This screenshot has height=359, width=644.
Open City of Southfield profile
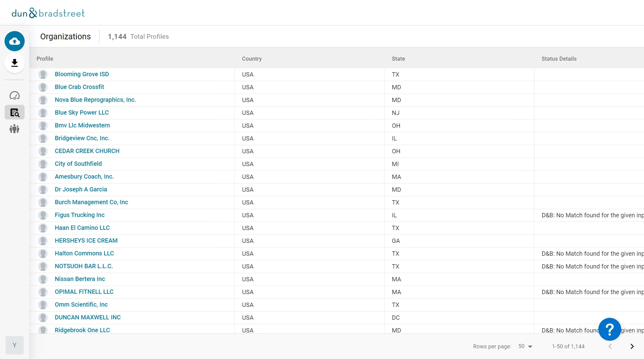(x=78, y=164)
